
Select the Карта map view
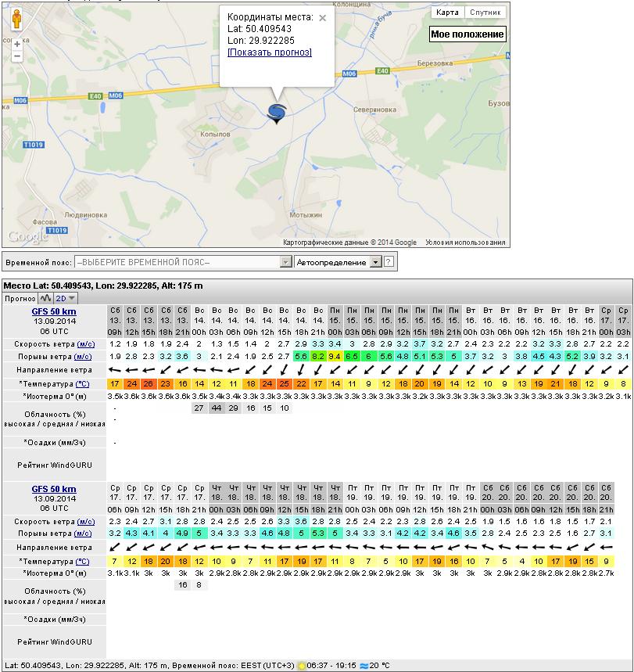click(x=447, y=13)
